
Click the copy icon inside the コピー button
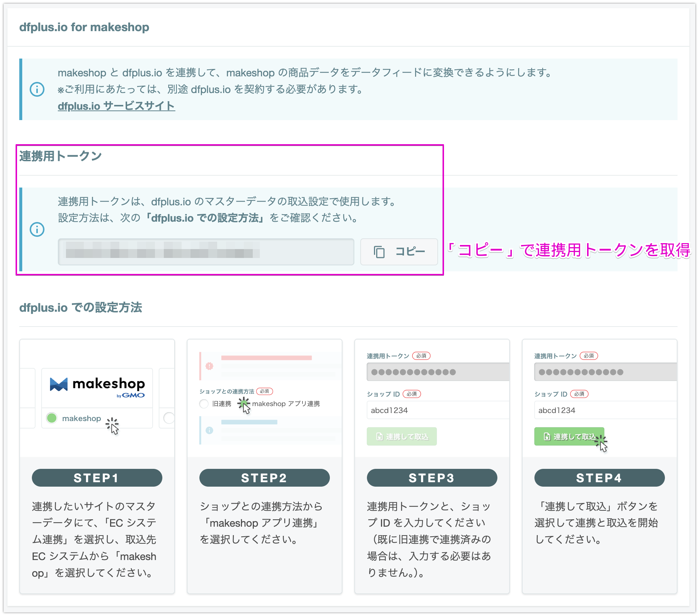(x=379, y=252)
